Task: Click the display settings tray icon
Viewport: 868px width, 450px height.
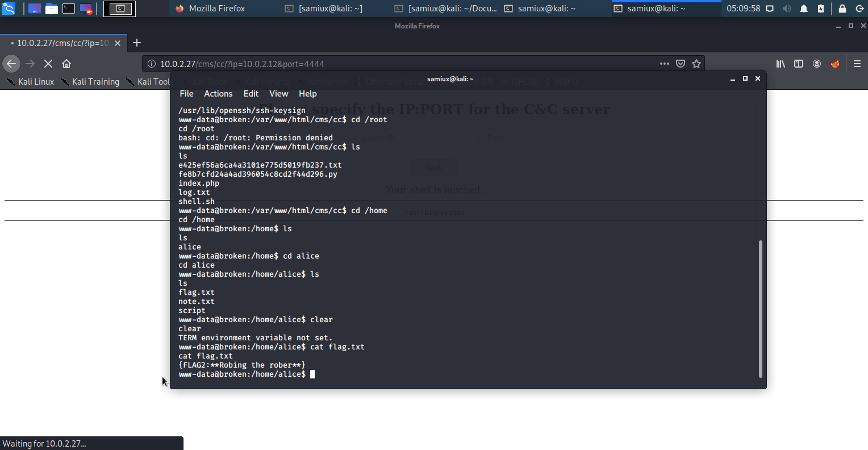Action: [770, 9]
